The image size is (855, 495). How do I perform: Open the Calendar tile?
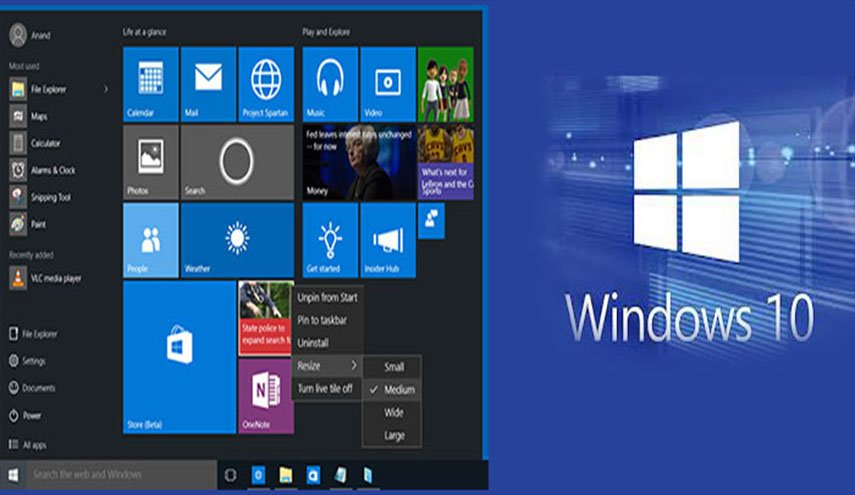(x=151, y=84)
